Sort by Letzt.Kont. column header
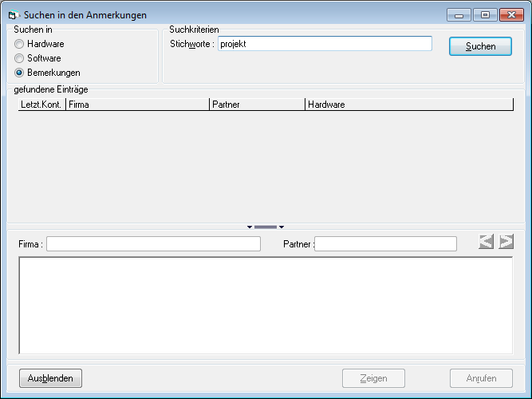This screenshot has width=532, height=399. click(41, 105)
